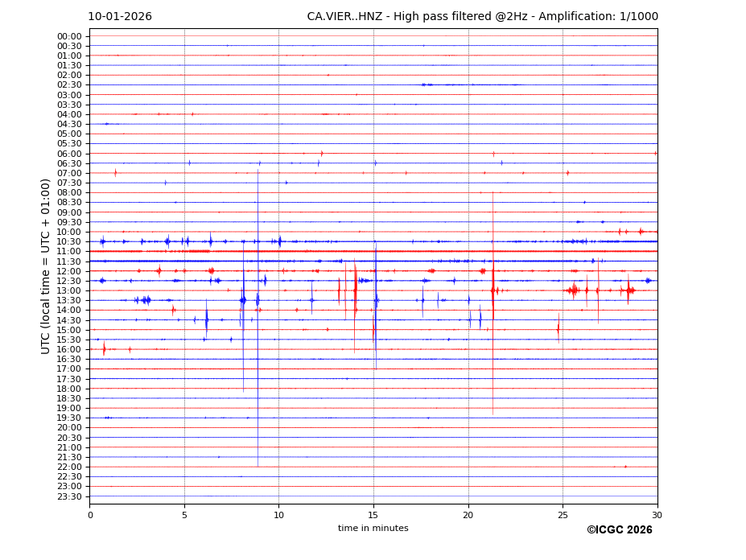Select the vertical UTC local time axis label
Viewport: 746px width, 560px height.
tap(46, 266)
